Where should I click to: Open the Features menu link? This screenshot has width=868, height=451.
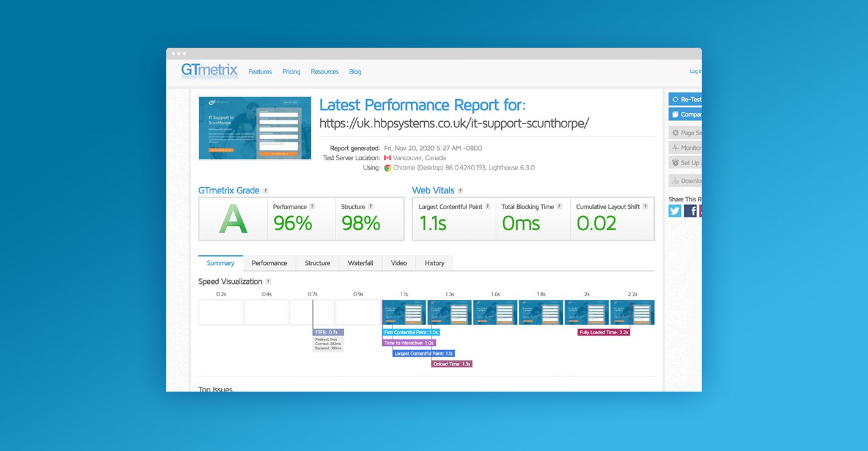click(x=260, y=72)
